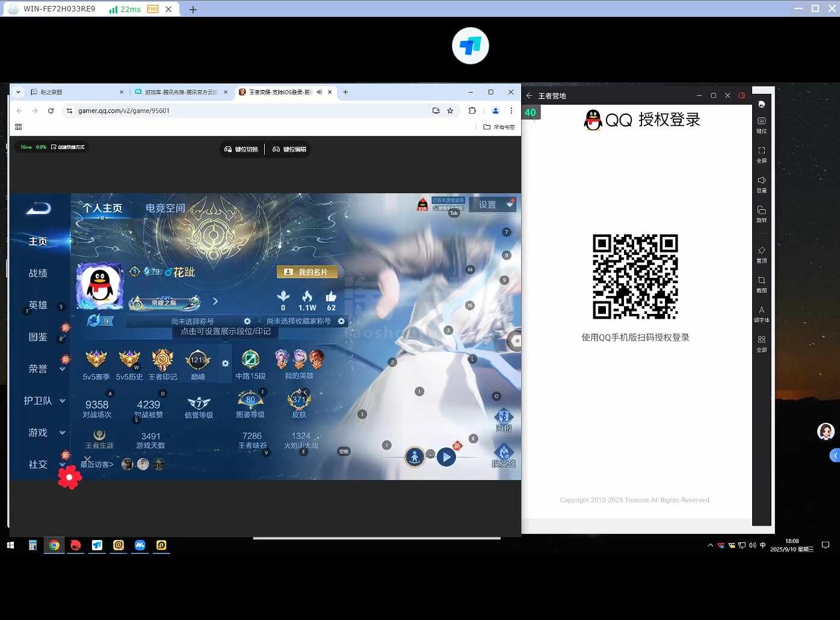The width and height of the screenshot is (840, 620).
Task: Expand the 荣誉 sidebar menu chevron
Action: pos(63,369)
